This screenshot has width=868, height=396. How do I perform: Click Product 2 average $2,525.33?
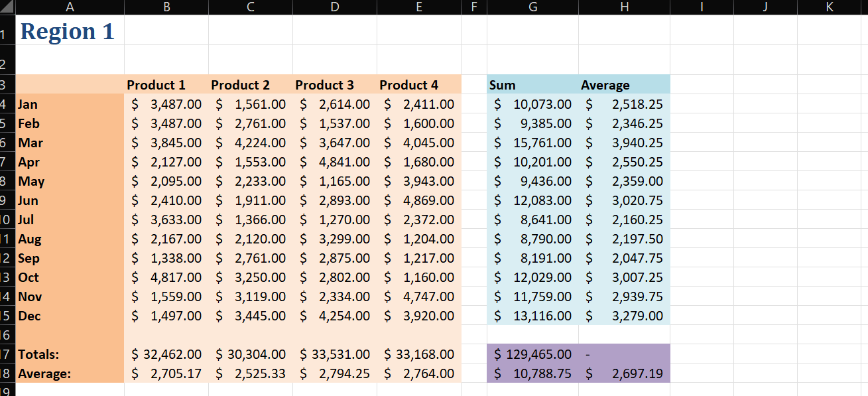(251, 373)
